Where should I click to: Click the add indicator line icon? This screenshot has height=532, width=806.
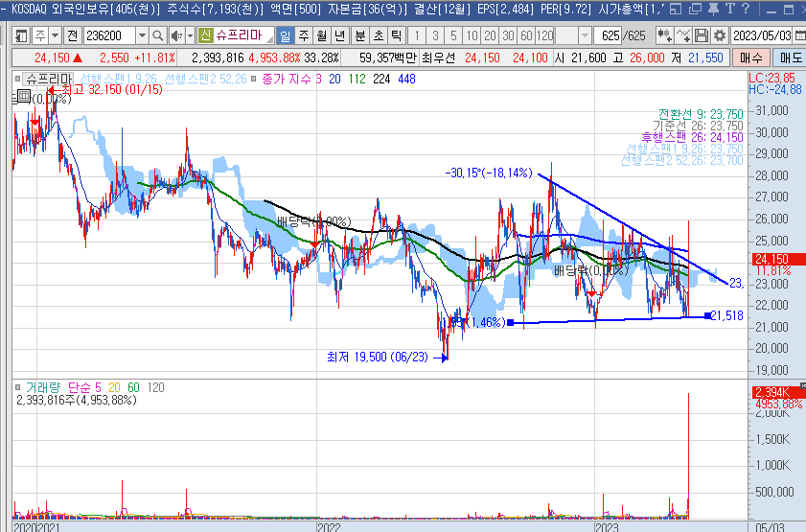pyautogui.click(x=683, y=35)
